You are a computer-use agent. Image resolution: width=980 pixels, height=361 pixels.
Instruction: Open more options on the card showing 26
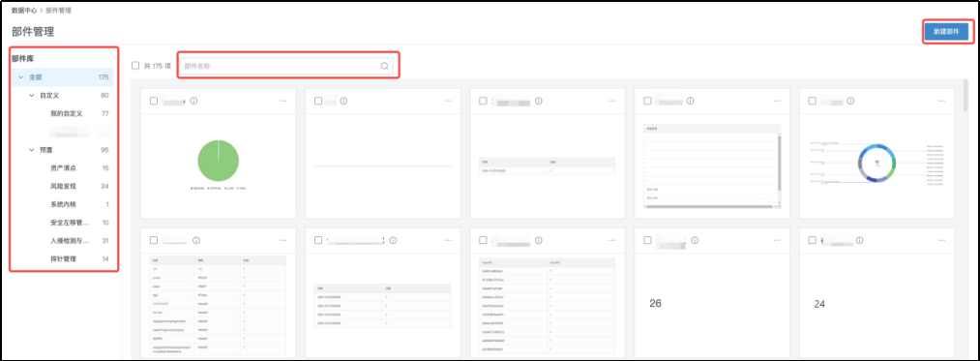tap(777, 240)
